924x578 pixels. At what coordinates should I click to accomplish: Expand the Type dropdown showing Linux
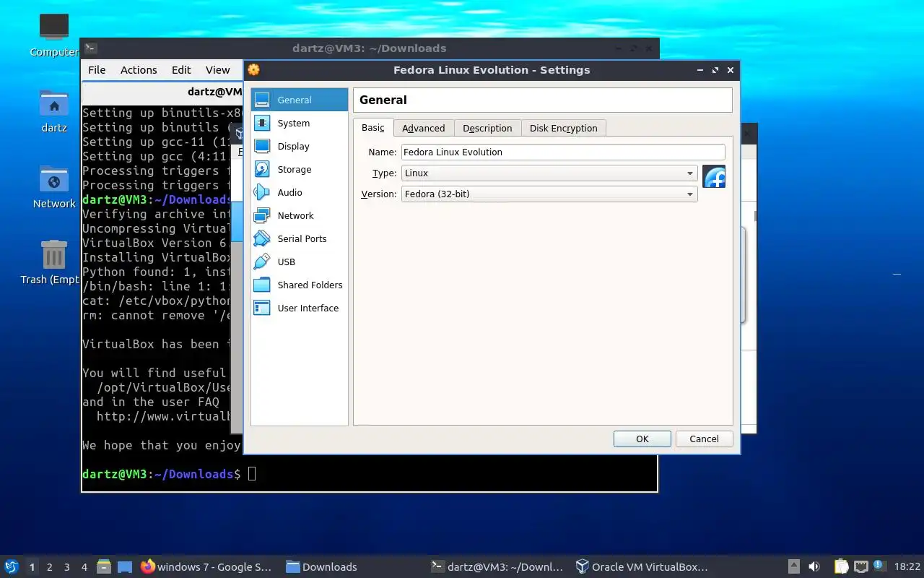[x=549, y=173]
